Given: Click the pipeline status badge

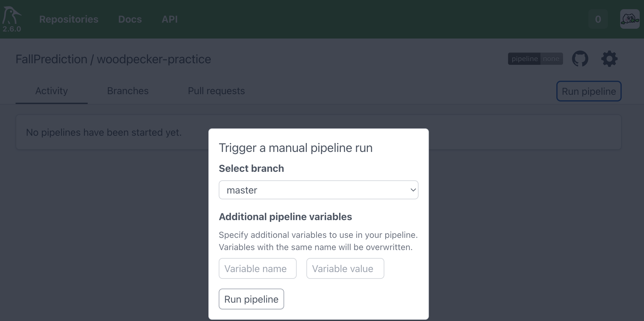Looking at the screenshot, I should pos(535,59).
